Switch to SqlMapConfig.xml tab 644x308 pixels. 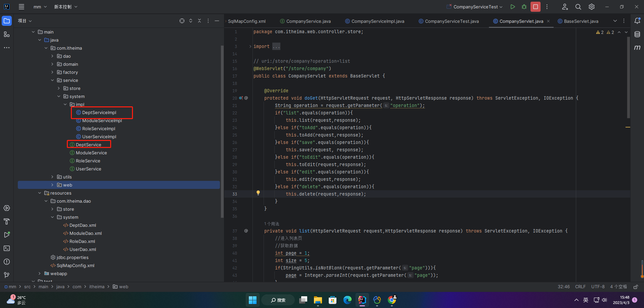point(247,21)
